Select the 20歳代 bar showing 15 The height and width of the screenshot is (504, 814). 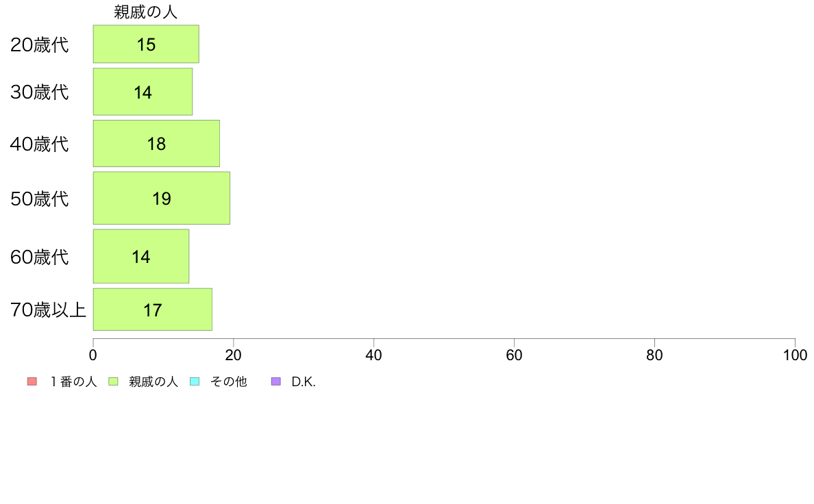(x=146, y=44)
